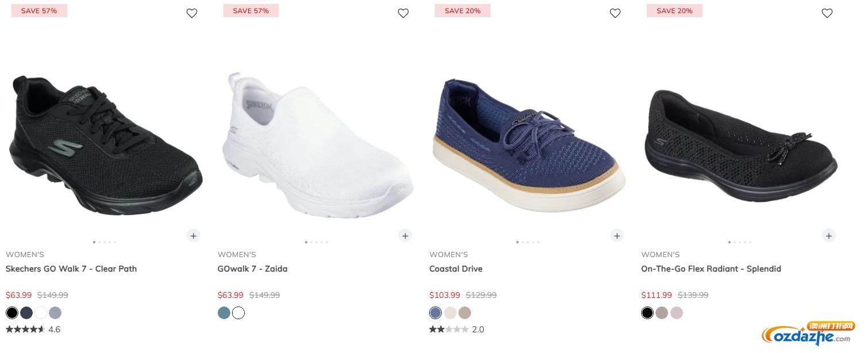868x353 pixels.
Task: Pick teal swatch for GOwalk 7 Zaida
Action: tap(224, 313)
